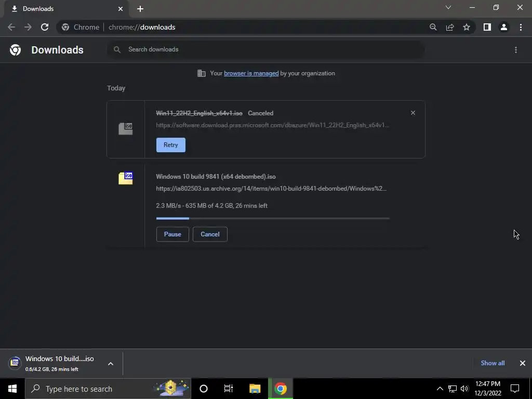This screenshot has width=532, height=399.
Task: Click the Canceled status label
Action: 261,113
